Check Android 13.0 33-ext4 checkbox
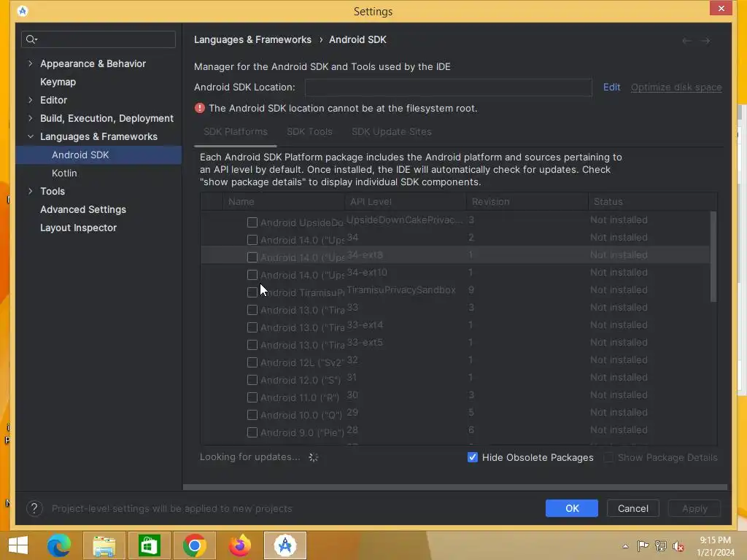The image size is (747, 560). click(x=252, y=327)
